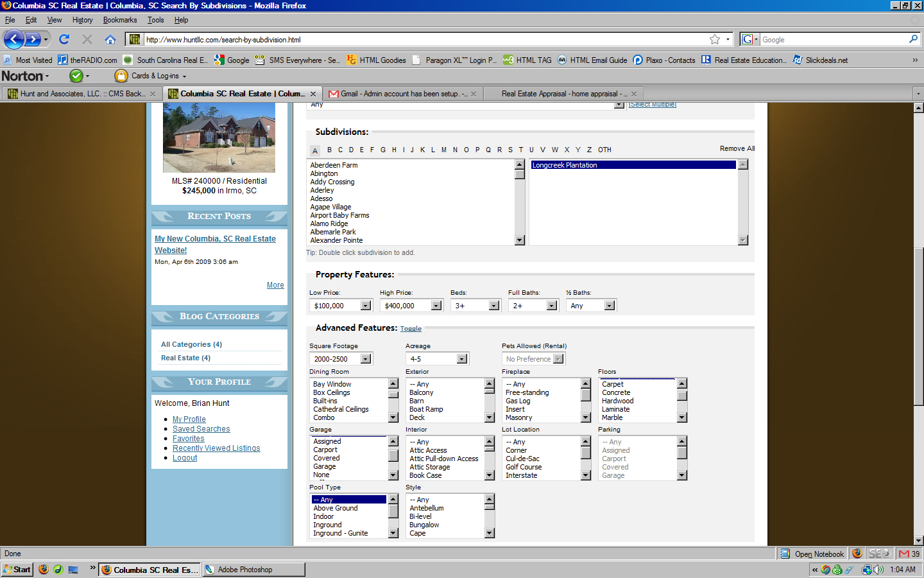The height and width of the screenshot is (578, 924).
Task: Open theRADIO.com bookmark
Action: (x=87, y=60)
